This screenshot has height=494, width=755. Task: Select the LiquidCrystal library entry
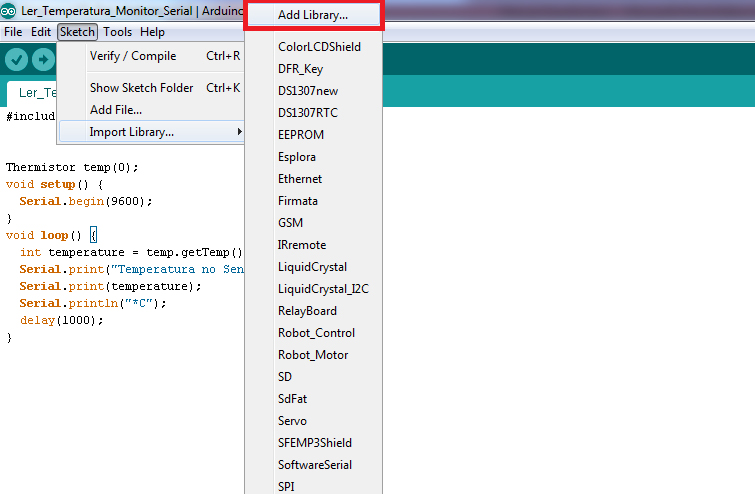pos(313,267)
